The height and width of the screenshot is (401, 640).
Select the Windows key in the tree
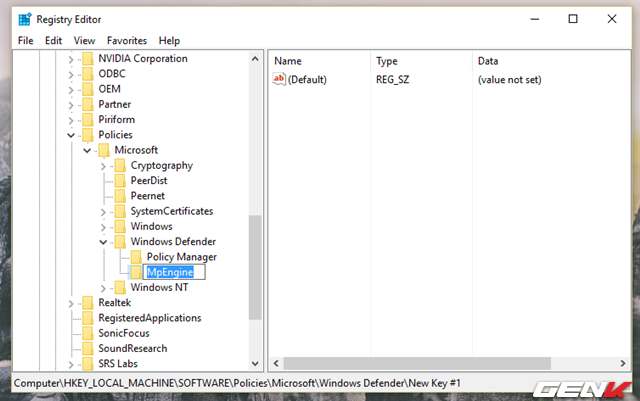(151, 226)
